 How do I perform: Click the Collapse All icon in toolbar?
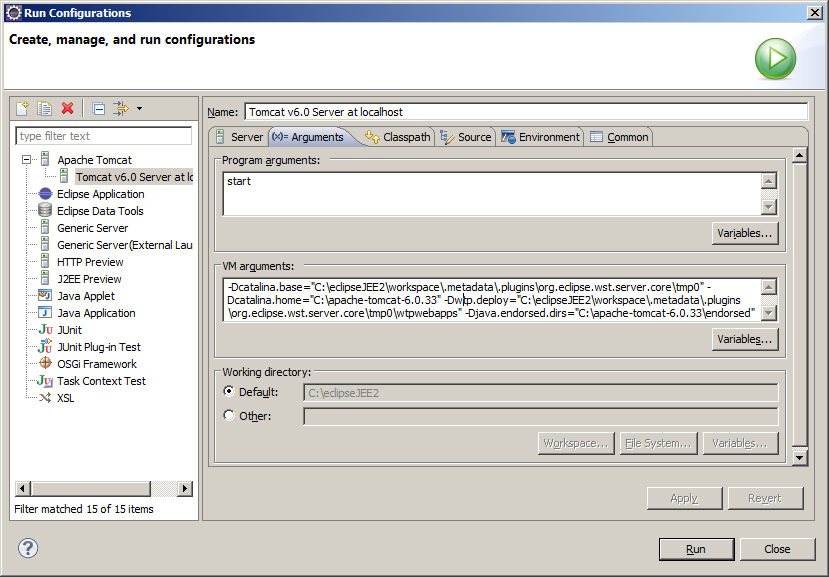pos(98,108)
